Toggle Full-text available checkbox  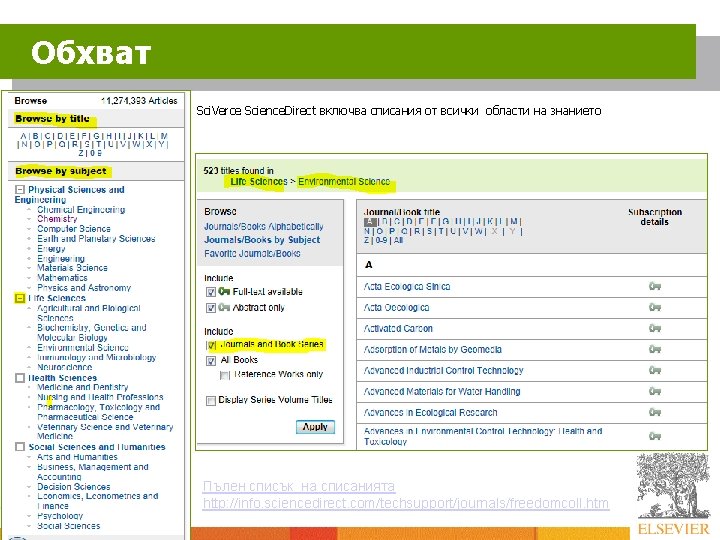click(x=211, y=292)
